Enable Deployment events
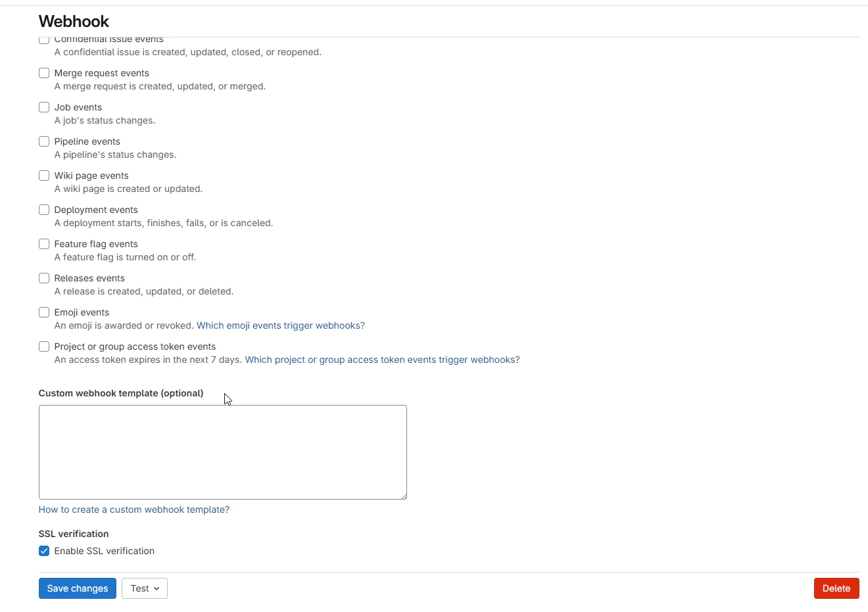 click(43, 209)
